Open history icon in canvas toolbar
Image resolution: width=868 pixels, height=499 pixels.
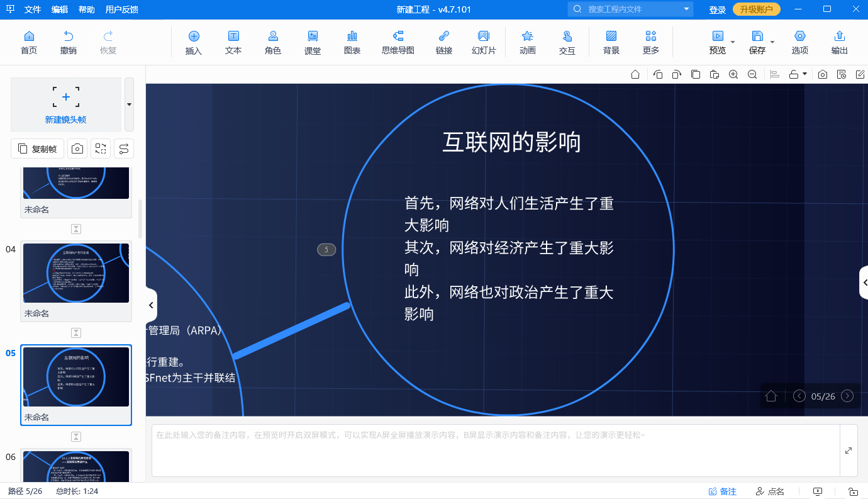(x=842, y=74)
